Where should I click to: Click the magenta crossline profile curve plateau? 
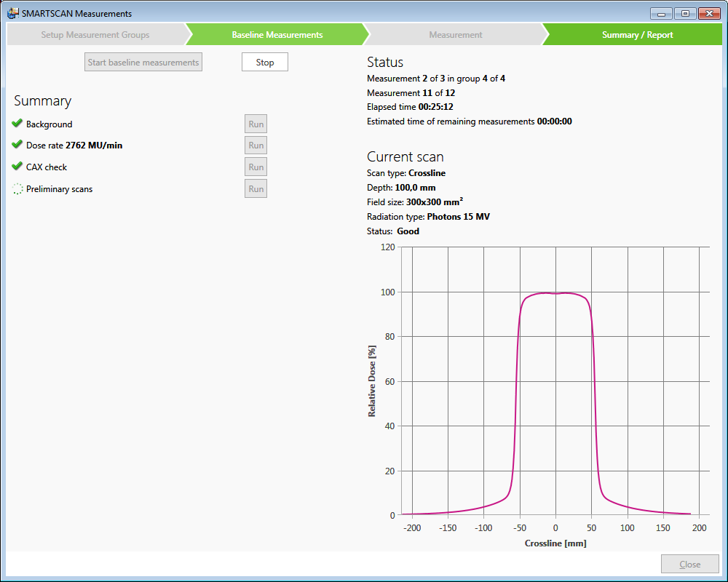click(555, 293)
